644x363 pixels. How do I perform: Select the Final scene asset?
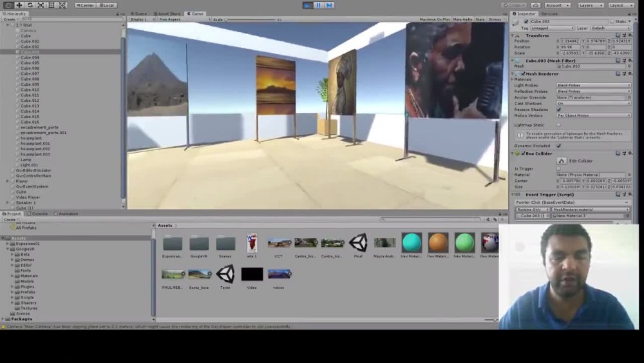click(x=358, y=246)
